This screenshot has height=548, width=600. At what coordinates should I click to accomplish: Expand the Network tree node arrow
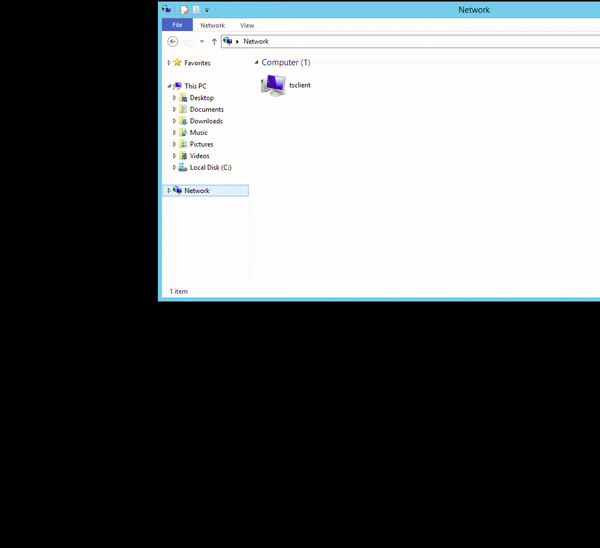[x=169, y=190]
